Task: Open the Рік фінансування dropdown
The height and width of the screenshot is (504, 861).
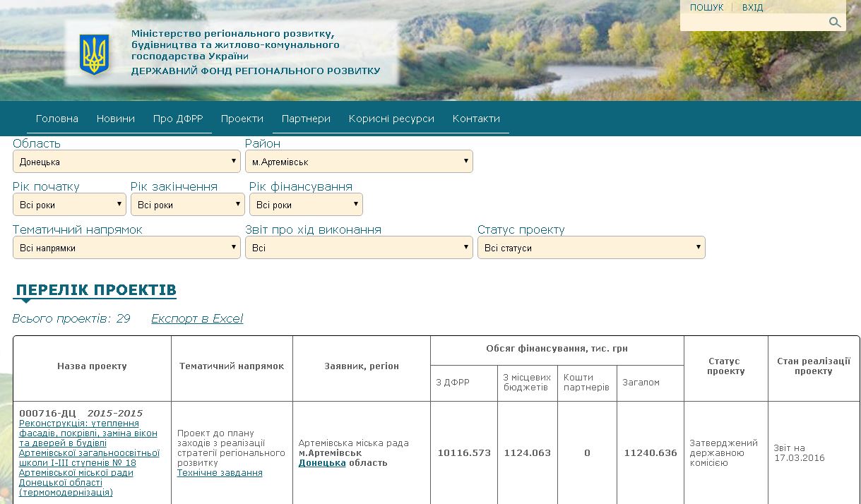Action: pyautogui.click(x=306, y=205)
